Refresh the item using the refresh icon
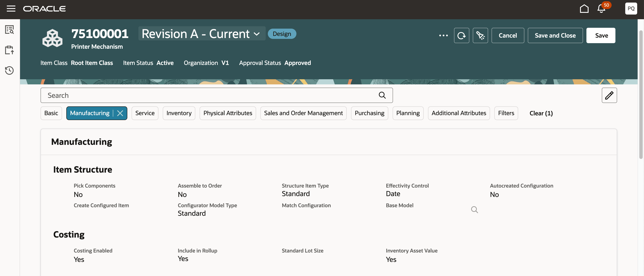 [461, 35]
